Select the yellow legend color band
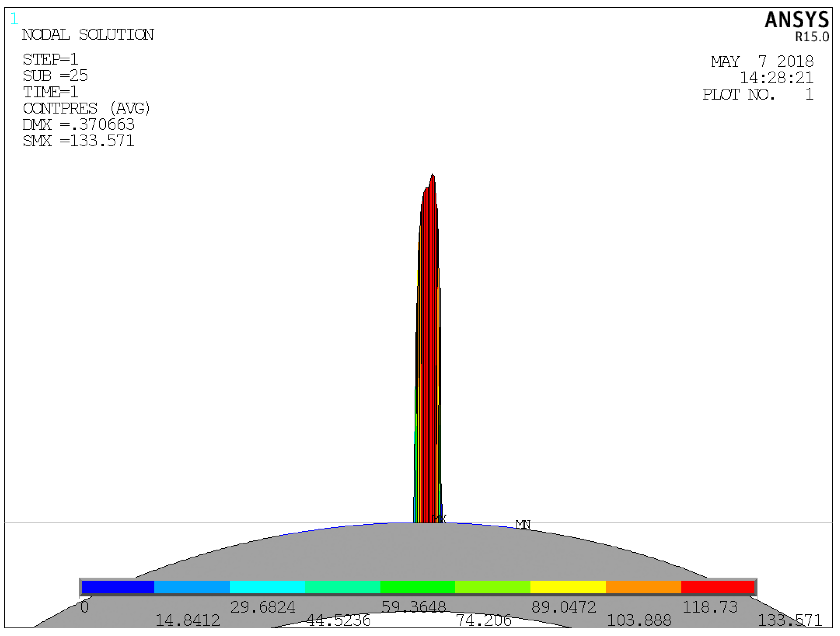This screenshot has height=636, width=840. click(x=568, y=586)
